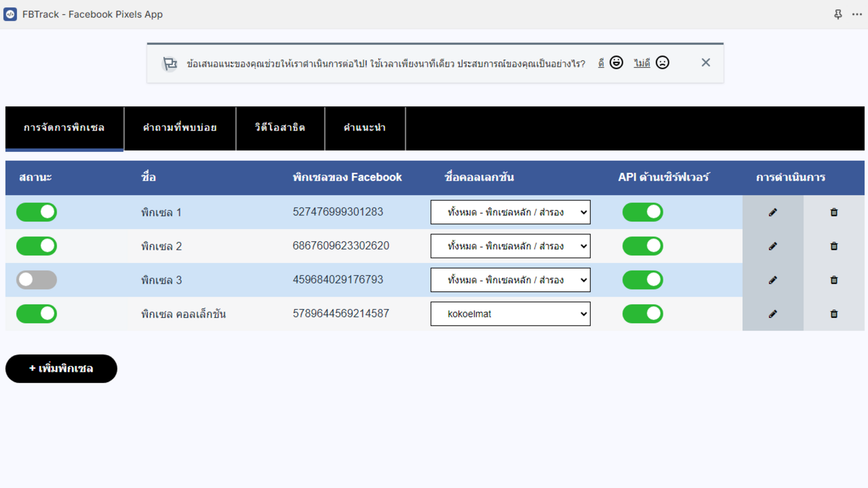Screen dimensions: 868x488
Task: Click the ชื่อคอลเลกชัน column header
Action: pyautogui.click(x=479, y=177)
